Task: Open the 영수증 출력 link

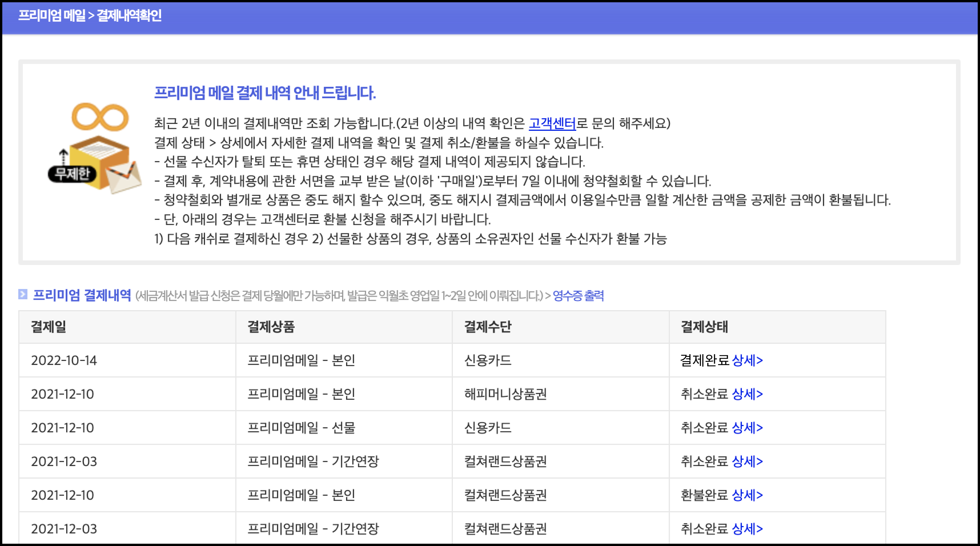Action: (578, 296)
